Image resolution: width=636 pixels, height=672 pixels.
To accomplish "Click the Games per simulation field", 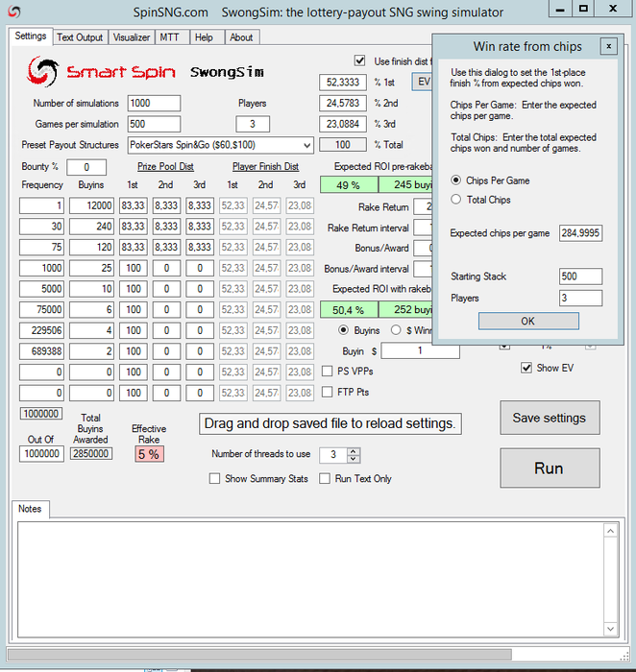I will pyautogui.click(x=154, y=124).
